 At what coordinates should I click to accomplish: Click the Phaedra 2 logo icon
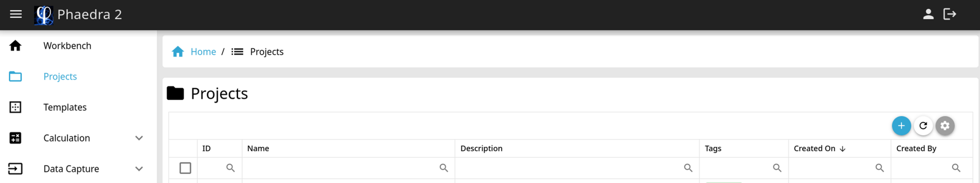[44, 15]
